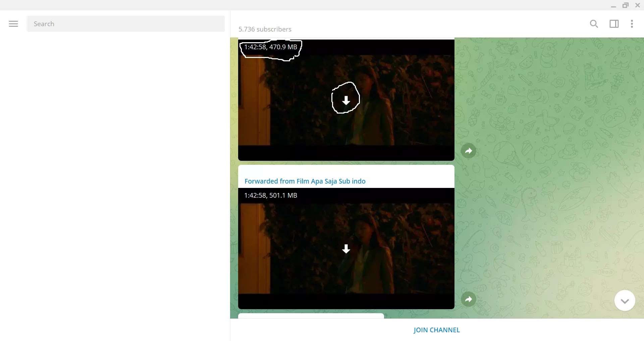644x341 pixels.
Task: Forward the 470.9 MB video message
Action: 469,151
